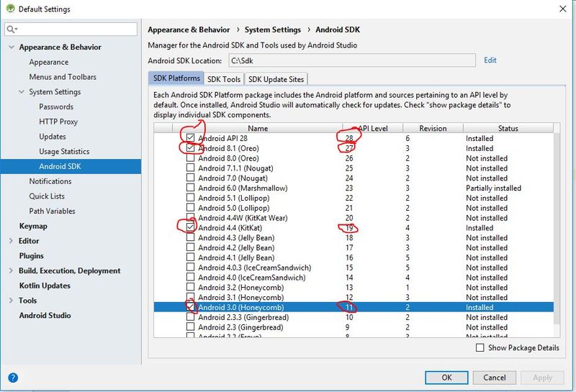Screen dimensions: 576x392
Task: Uncheck the Android 8.1 (Oreo) checkbox
Action: click(x=190, y=147)
